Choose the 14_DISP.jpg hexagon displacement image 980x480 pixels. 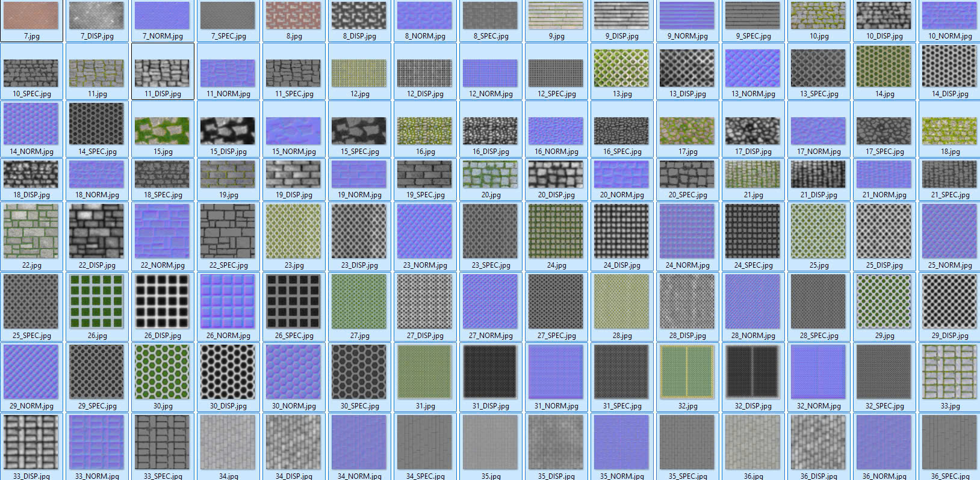[949, 67]
